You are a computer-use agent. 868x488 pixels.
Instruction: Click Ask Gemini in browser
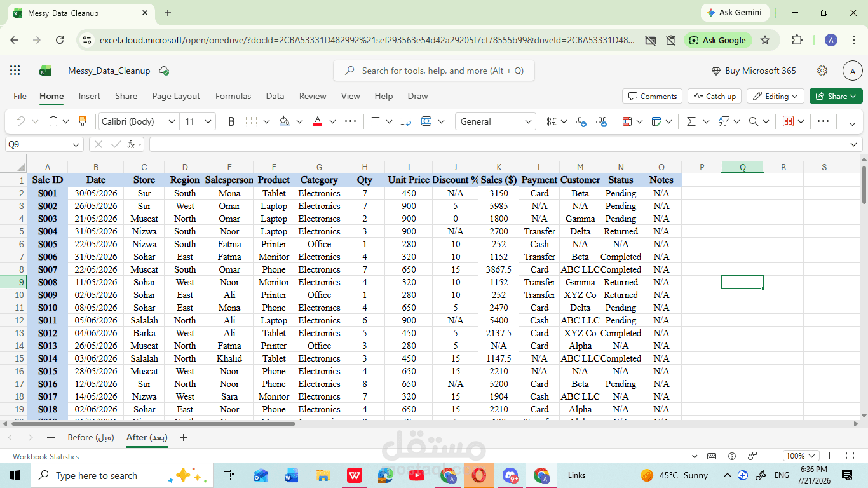735,13
